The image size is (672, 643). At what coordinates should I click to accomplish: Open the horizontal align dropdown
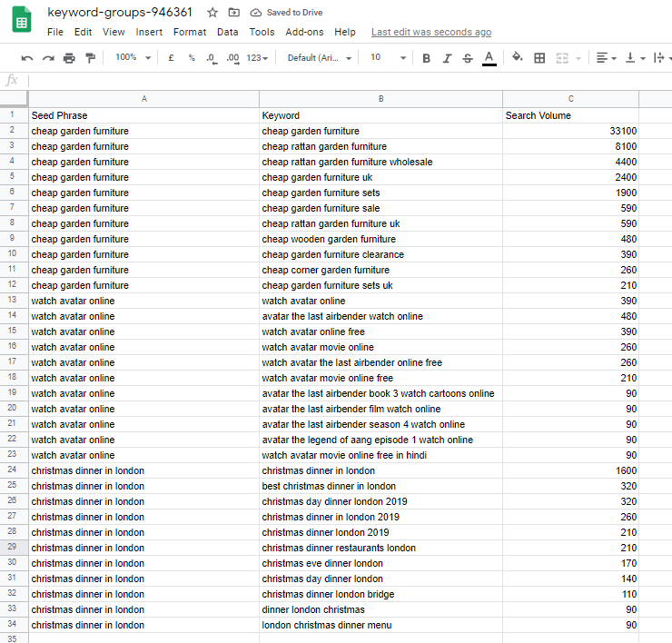coord(606,58)
